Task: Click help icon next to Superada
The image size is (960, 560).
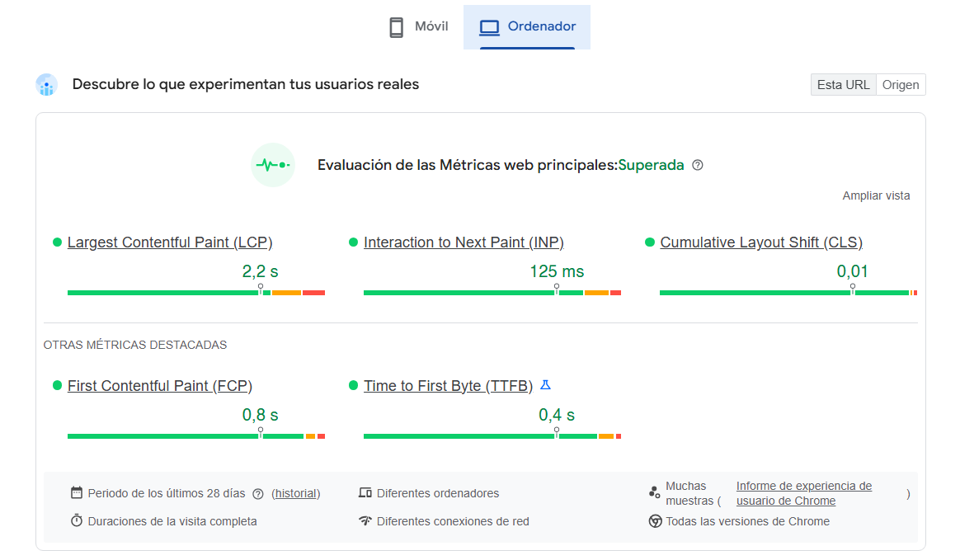Action: click(x=698, y=165)
